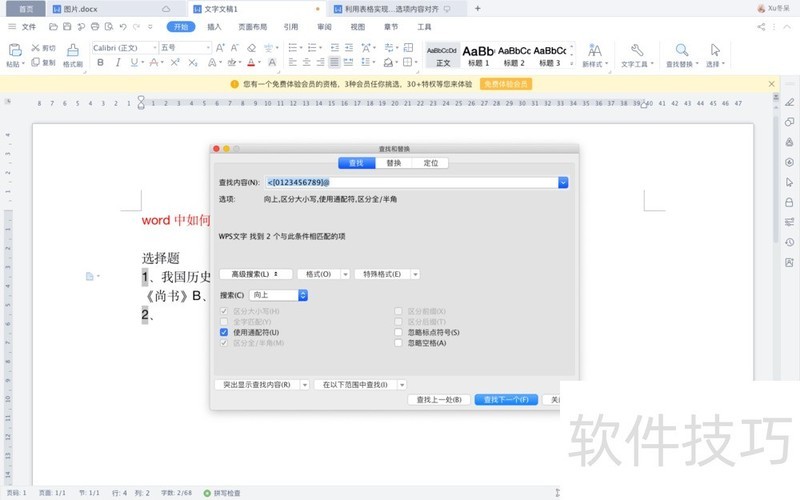Click the Spell Check (拼写检查) status bar item
This screenshot has width=800, height=500.
click(222, 493)
